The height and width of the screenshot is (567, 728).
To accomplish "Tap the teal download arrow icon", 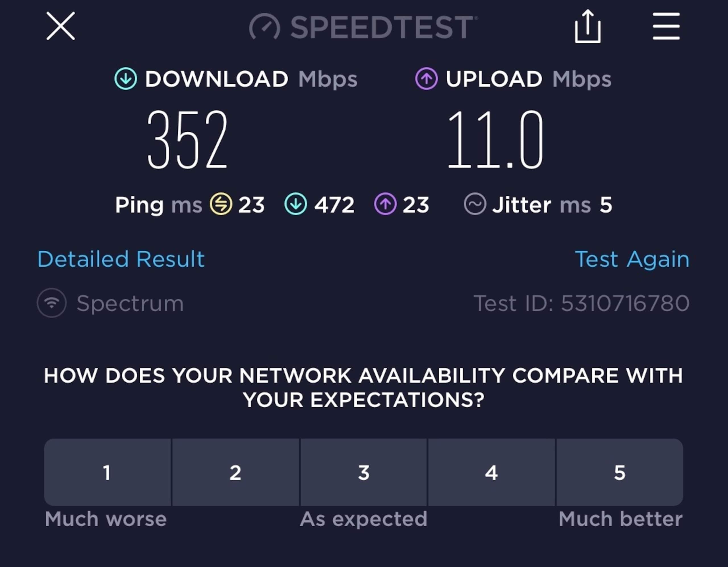I will [126, 79].
